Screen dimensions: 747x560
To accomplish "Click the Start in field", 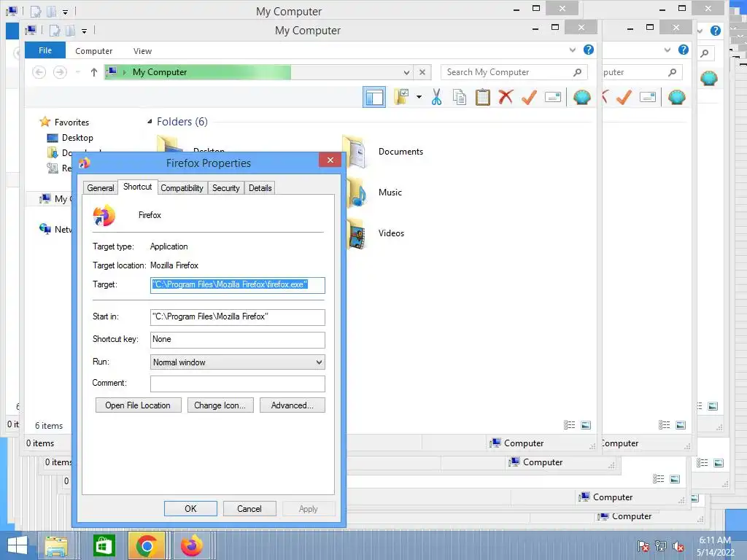I will (237, 316).
